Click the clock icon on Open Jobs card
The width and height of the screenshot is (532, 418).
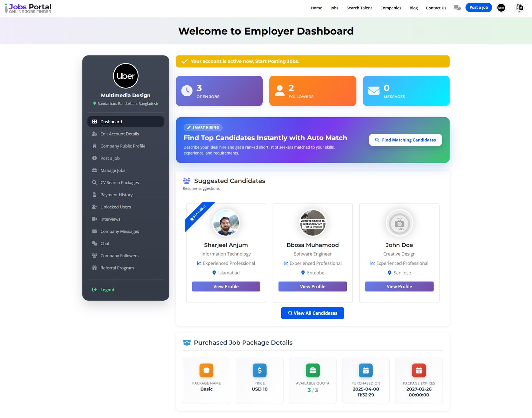pyautogui.click(x=187, y=91)
